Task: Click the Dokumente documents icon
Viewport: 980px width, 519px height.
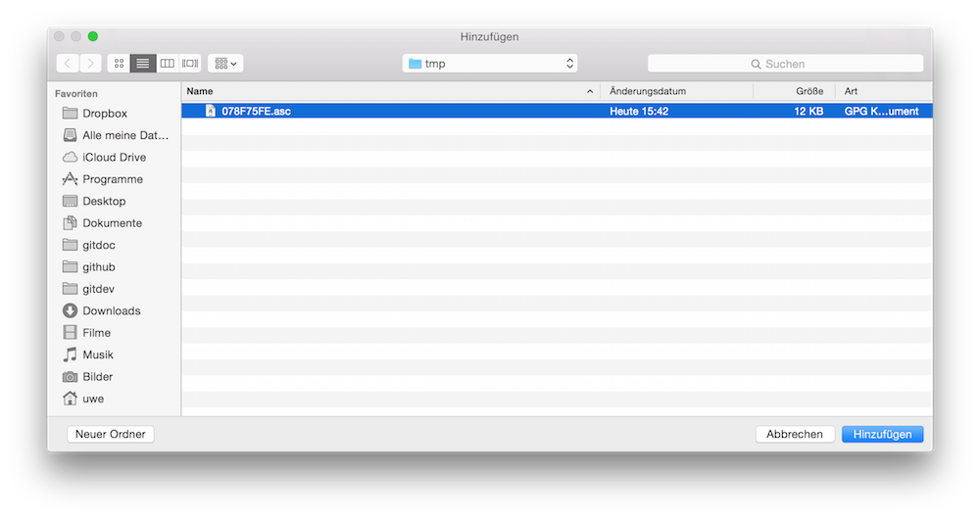Action: coord(70,222)
